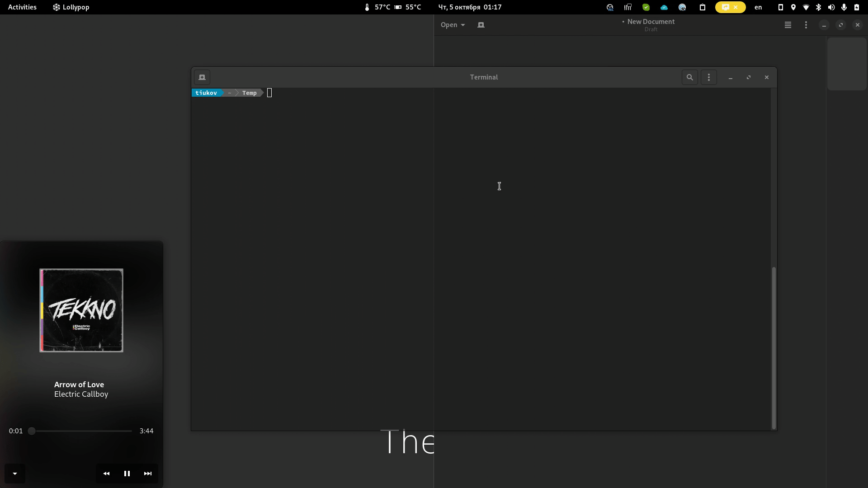The image size is (868, 488).
Task: Open the Lollypop app menu
Action: (x=71, y=7)
